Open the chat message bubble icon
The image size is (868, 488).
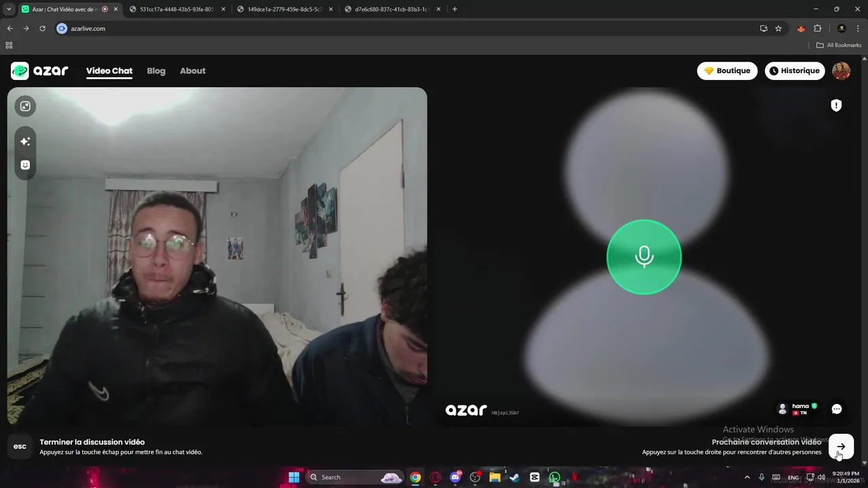point(837,409)
